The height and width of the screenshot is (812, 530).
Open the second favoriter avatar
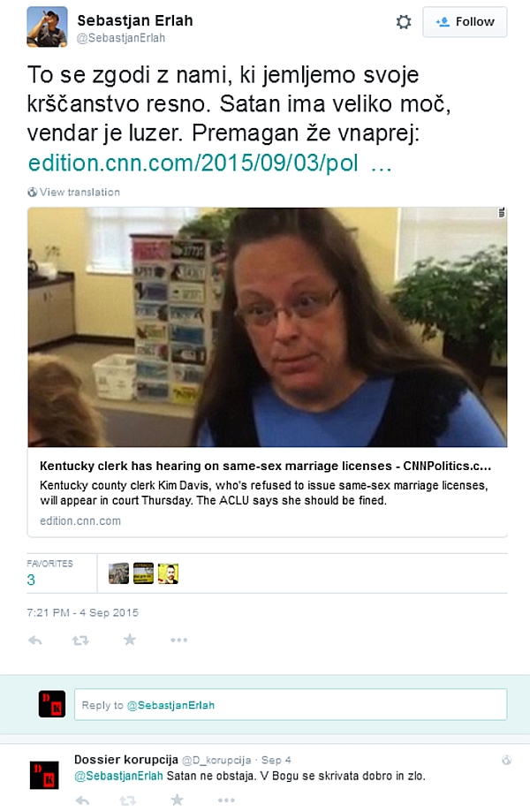coord(143,573)
